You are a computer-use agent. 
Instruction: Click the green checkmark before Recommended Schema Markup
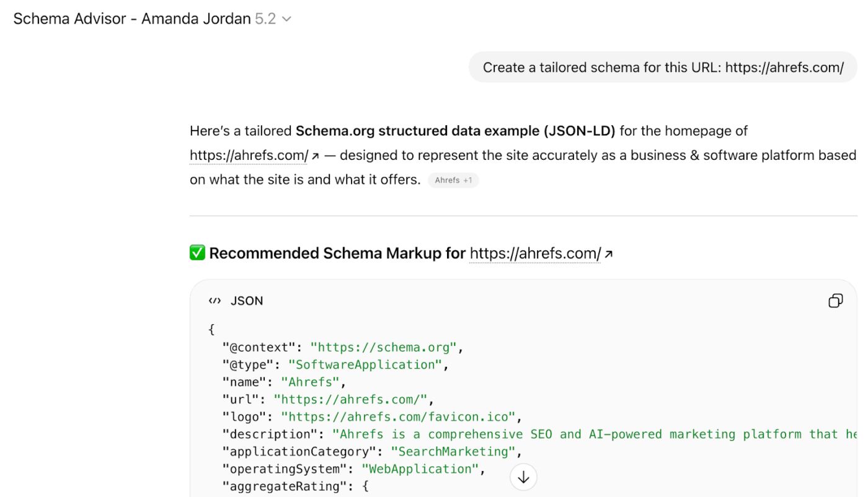click(x=197, y=252)
